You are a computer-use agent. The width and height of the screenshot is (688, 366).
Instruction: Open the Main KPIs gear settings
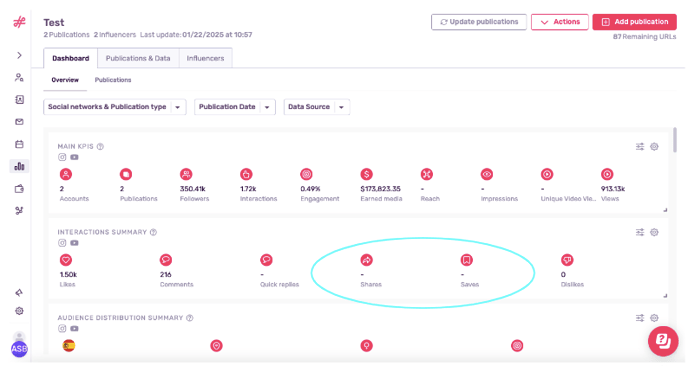654,147
